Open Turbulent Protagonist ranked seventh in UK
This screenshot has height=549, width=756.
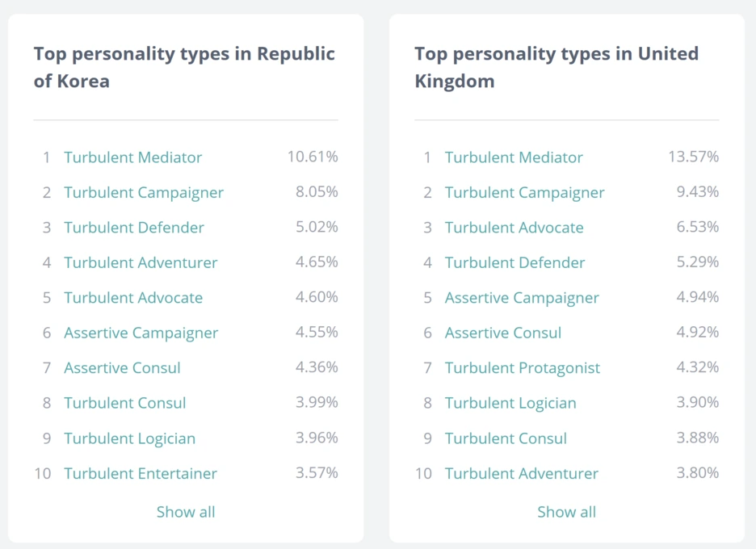(522, 367)
